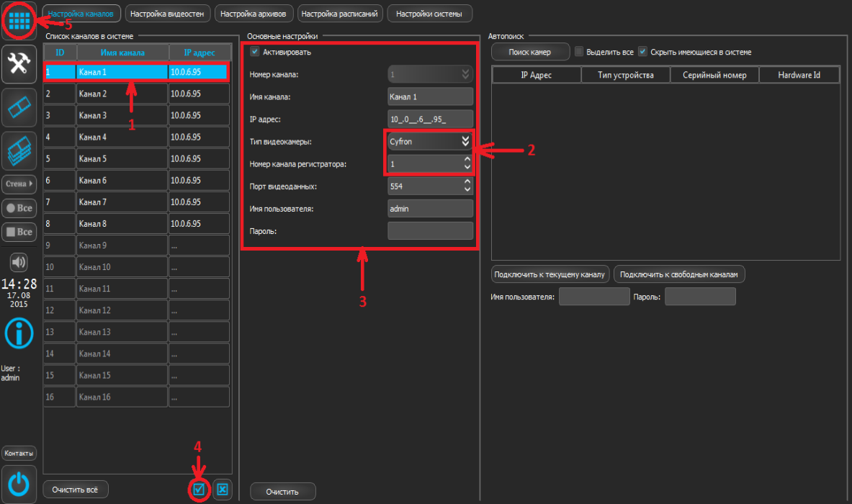Click the blue X cancel icon
Screen dimensions: 852x504
tap(223, 490)
